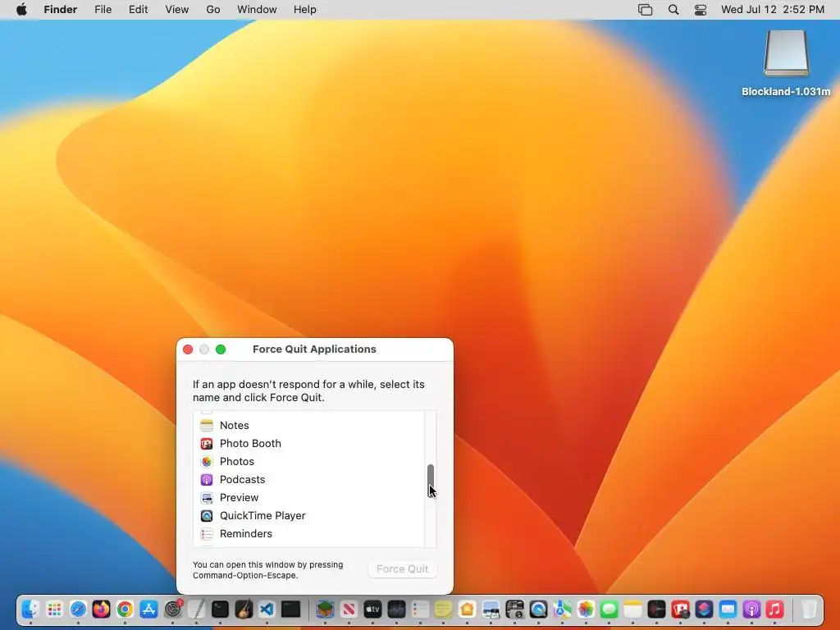Click the app list scrollbar thumb

[430, 481]
